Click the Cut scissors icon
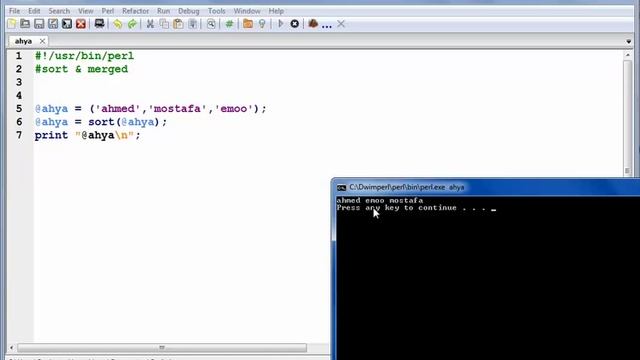The image size is (640, 360). [150, 24]
